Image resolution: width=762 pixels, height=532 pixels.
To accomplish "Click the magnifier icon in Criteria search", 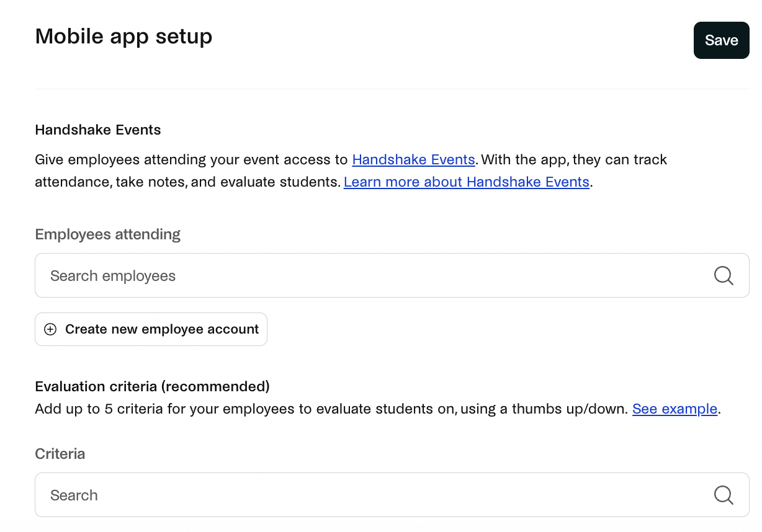I will tap(724, 495).
